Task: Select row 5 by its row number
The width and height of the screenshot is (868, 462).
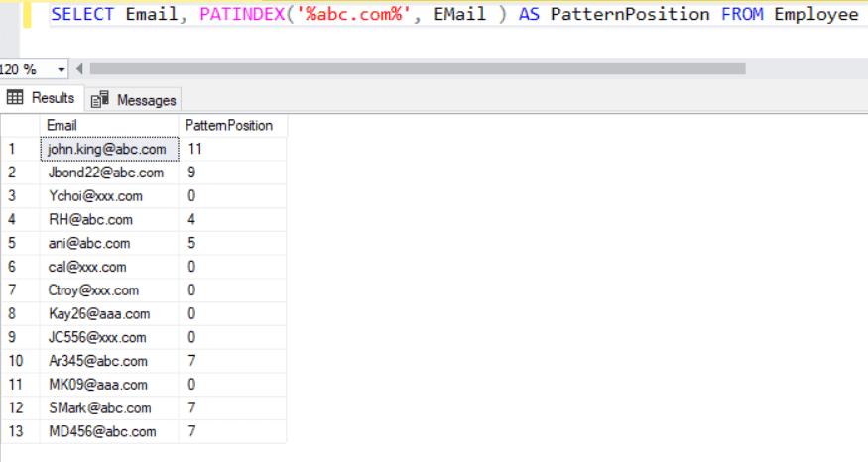Action: (x=12, y=243)
